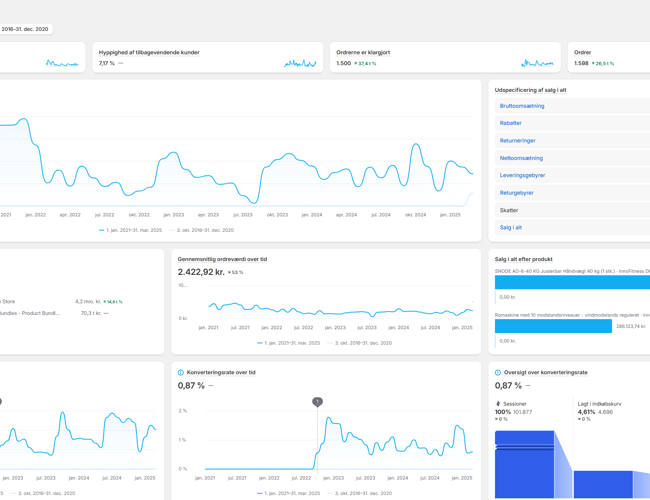Click info icon beside Oversigt over konverteringsrate

pyautogui.click(x=498, y=373)
